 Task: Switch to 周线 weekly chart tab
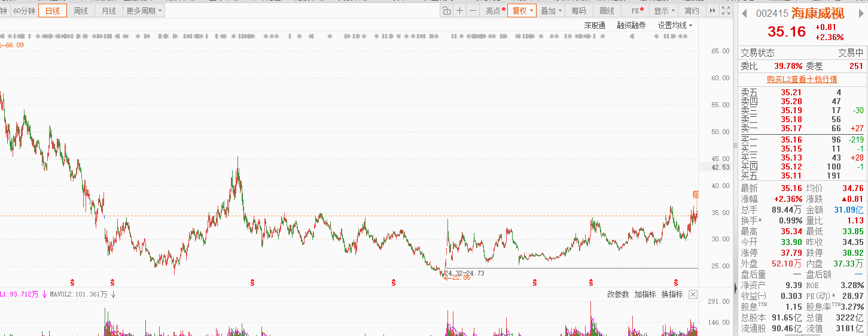tap(80, 11)
